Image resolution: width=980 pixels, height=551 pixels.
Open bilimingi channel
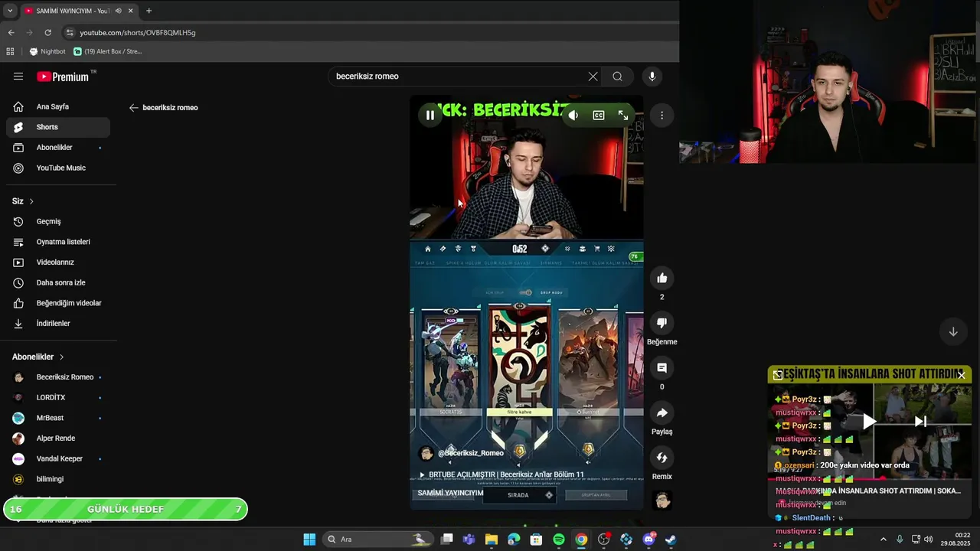[58, 479]
